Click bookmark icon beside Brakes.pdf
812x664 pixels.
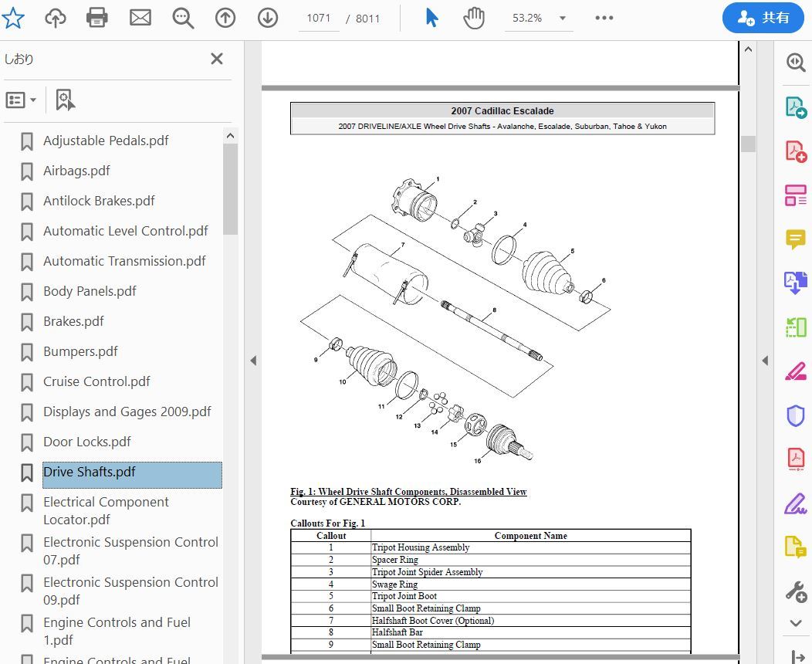coord(27,322)
